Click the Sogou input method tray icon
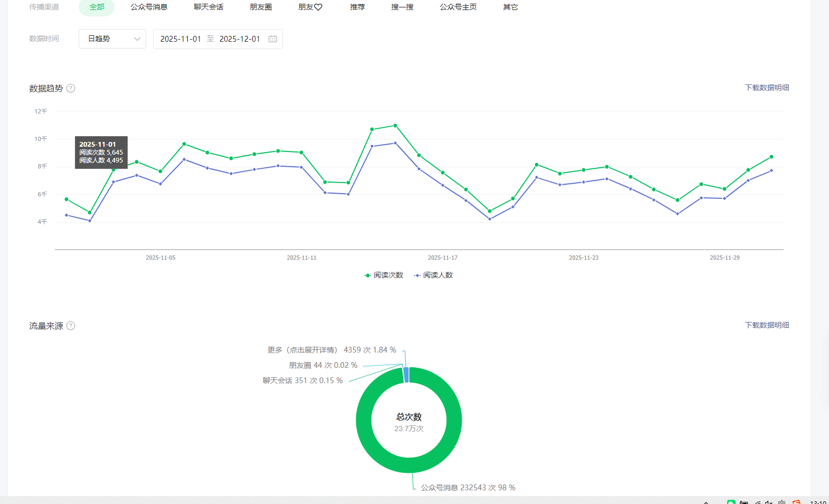The image size is (829, 504). coord(796,502)
